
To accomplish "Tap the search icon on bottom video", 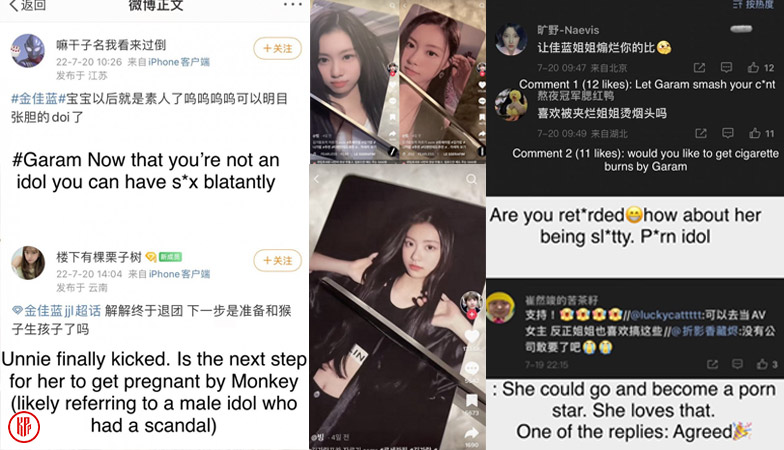I will 471,179.
